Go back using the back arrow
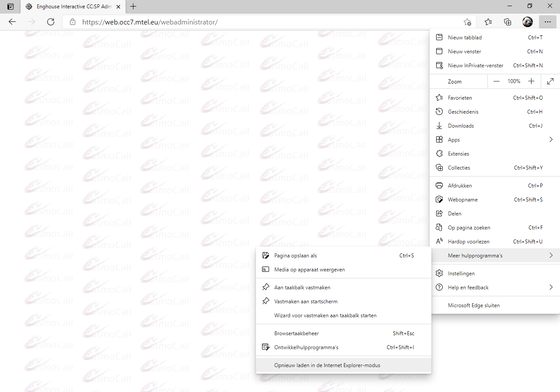This screenshot has width=560, height=392. 12,22
